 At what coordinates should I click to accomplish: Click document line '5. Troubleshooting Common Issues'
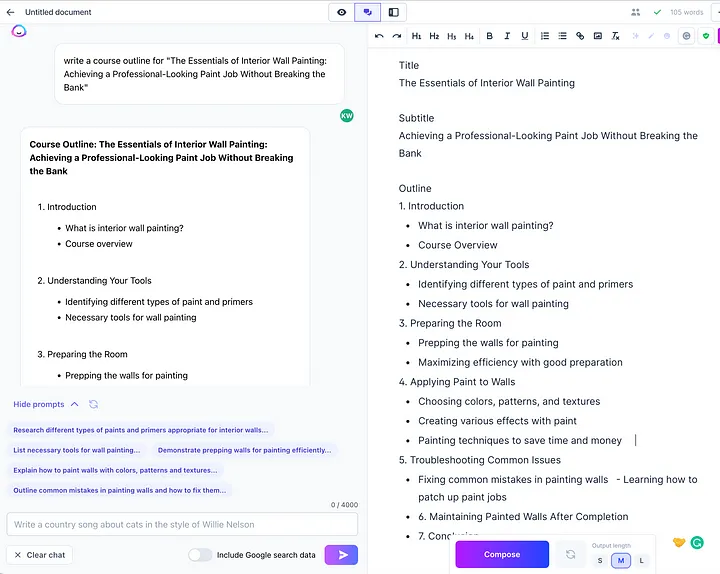(480, 460)
